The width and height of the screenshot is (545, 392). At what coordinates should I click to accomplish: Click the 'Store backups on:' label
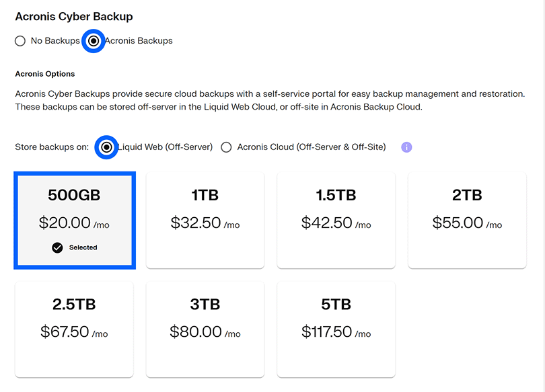pos(52,147)
